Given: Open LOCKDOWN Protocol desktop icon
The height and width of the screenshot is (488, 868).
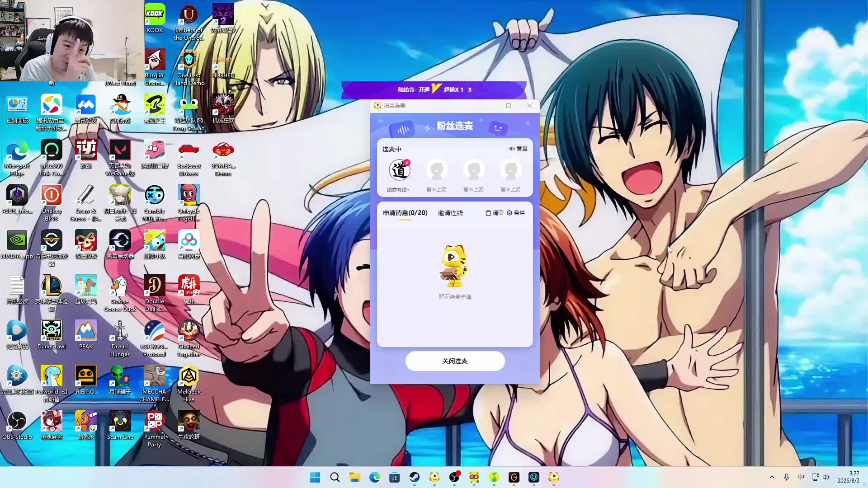Looking at the screenshot, I should [x=155, y=338].
